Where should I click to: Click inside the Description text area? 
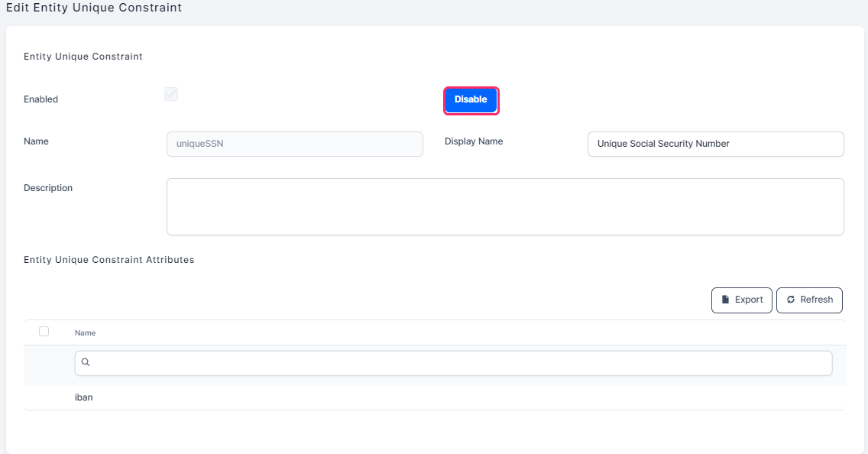point(504,206)
